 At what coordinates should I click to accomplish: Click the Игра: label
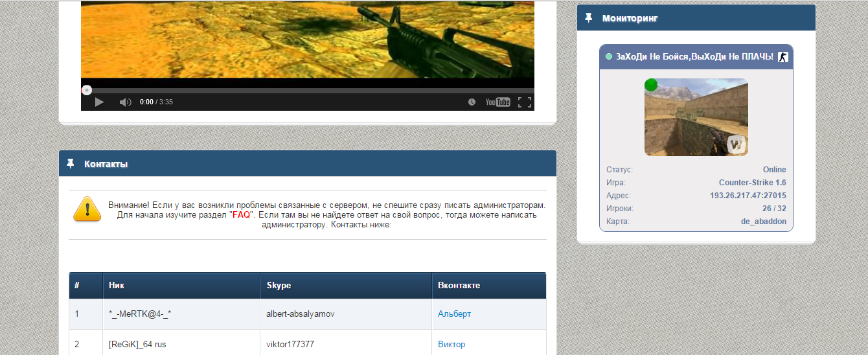(x=616, y=183)
